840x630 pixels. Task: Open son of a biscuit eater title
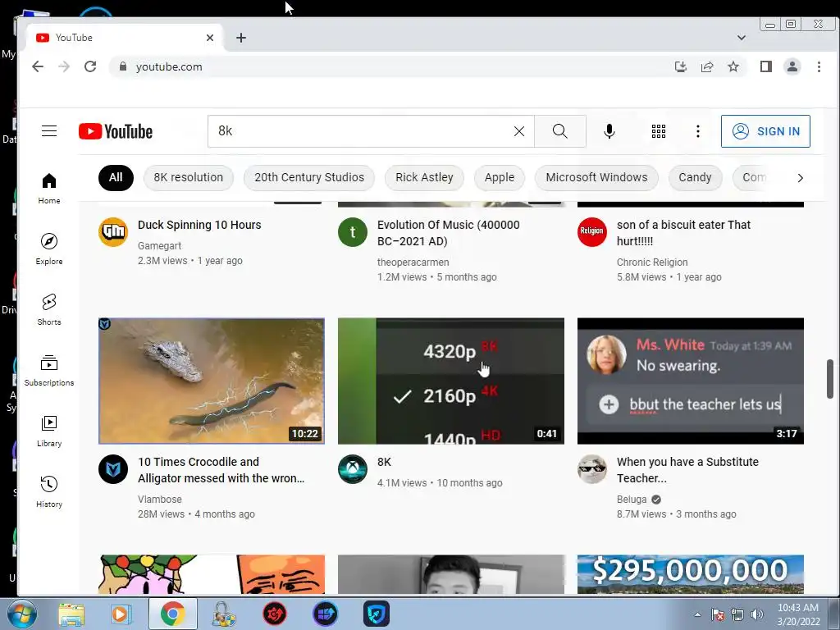(683, 233)
